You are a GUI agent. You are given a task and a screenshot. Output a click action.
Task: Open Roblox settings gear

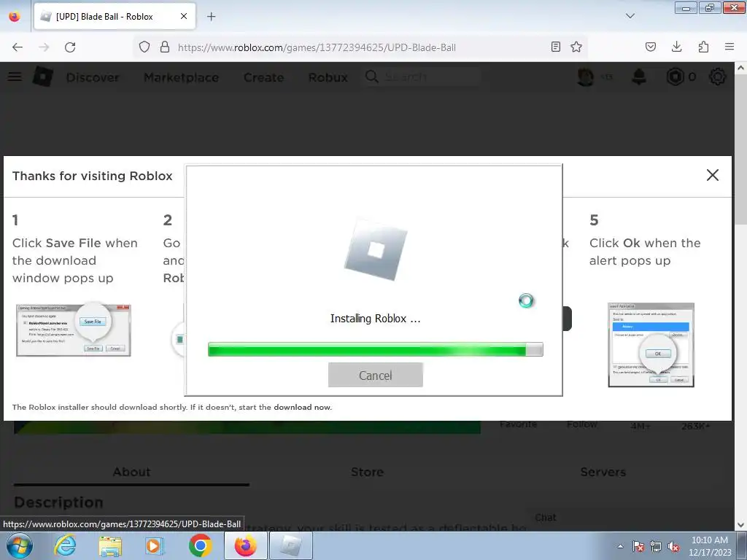718,77
